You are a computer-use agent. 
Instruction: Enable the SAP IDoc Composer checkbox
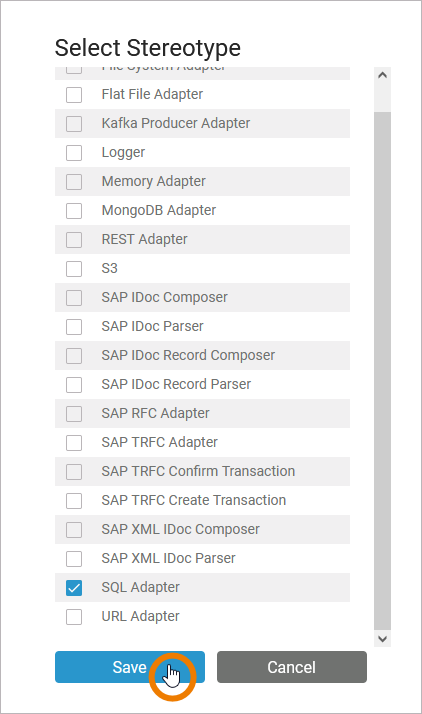tap(74, 298)
